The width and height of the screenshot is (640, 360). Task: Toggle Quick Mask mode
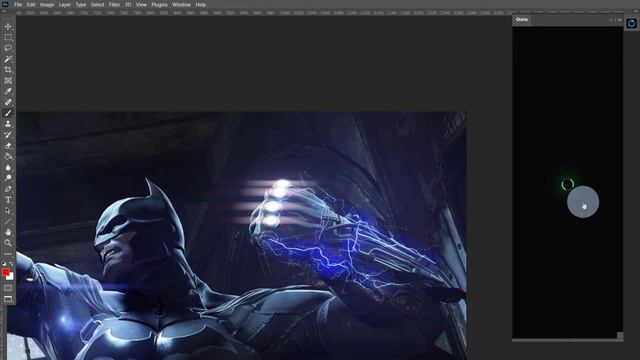pyautogui.click(x=8, y=288)
